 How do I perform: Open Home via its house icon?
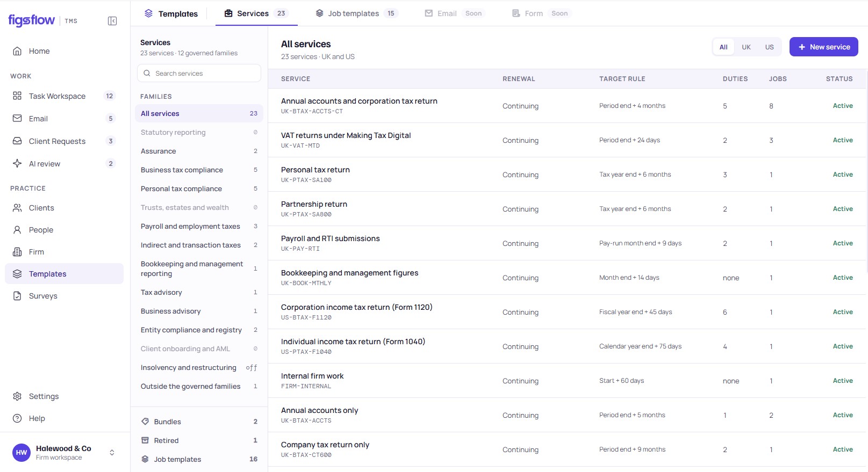click(x=17, y=51)
